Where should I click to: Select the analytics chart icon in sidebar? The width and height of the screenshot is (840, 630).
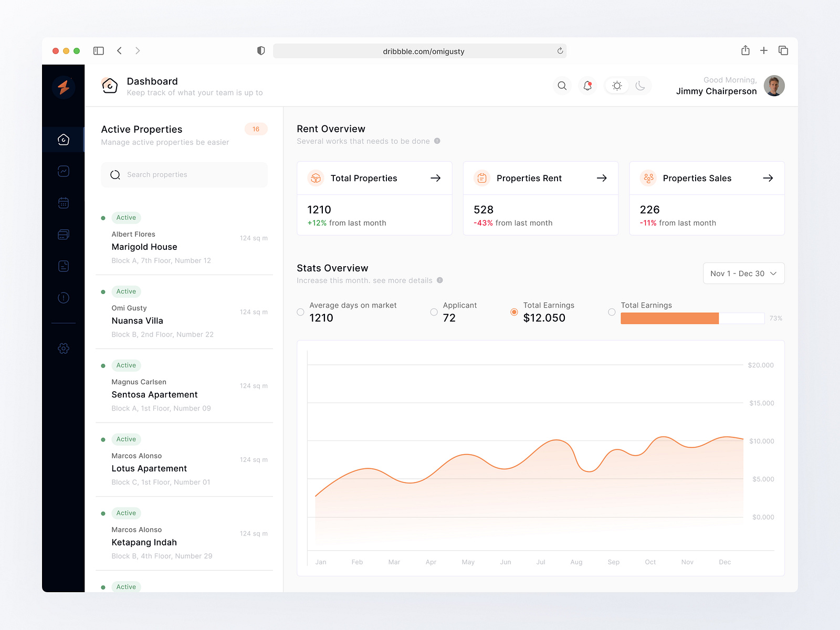pyautogui.click(x=63, y=171)
